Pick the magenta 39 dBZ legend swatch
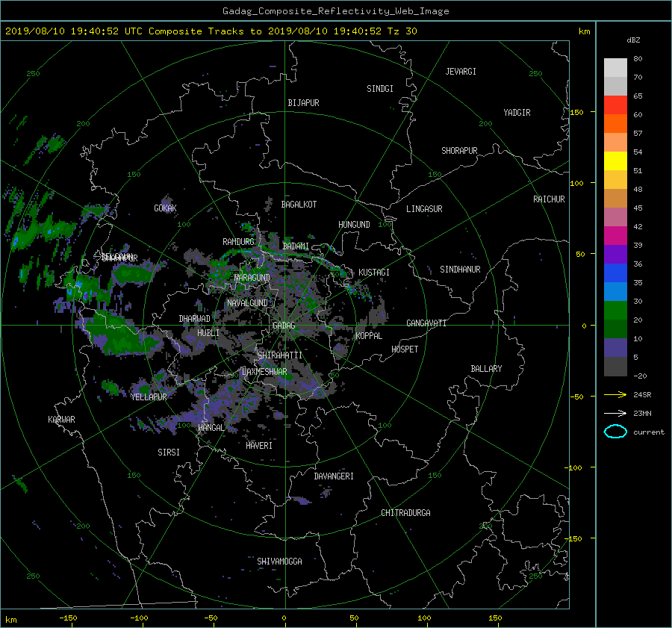The width and height of the screenshot is (672, 628). 615,236
